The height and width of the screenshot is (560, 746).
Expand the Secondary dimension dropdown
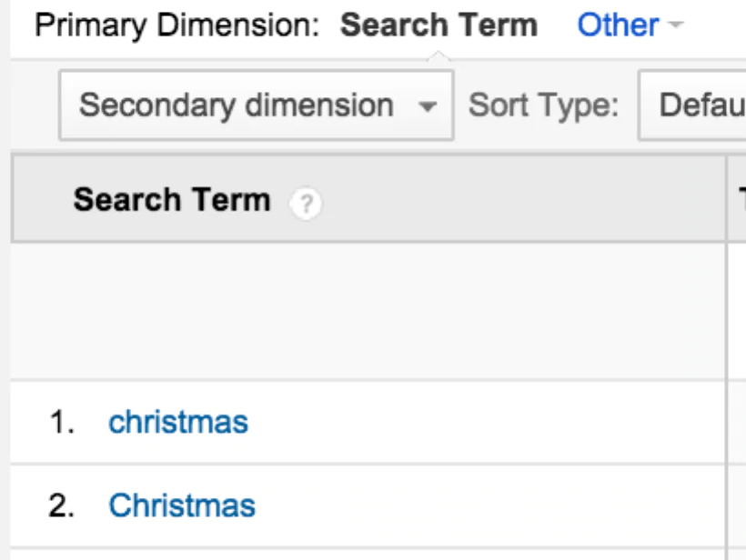click(x=256, y=106)
